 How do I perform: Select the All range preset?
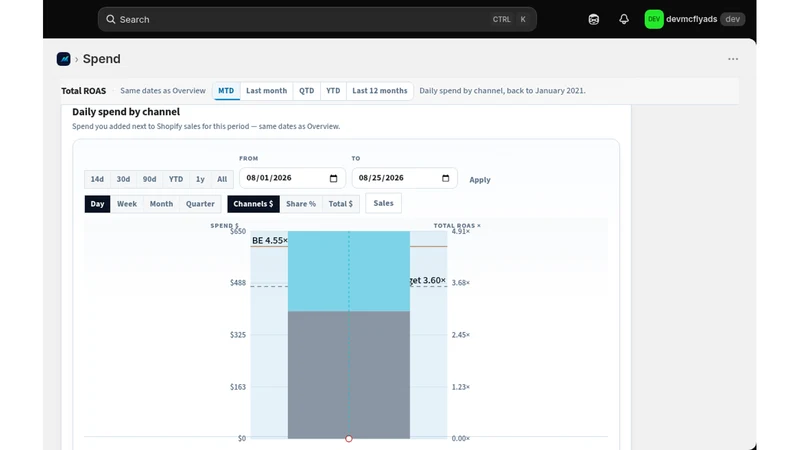[x=222, y=179]
